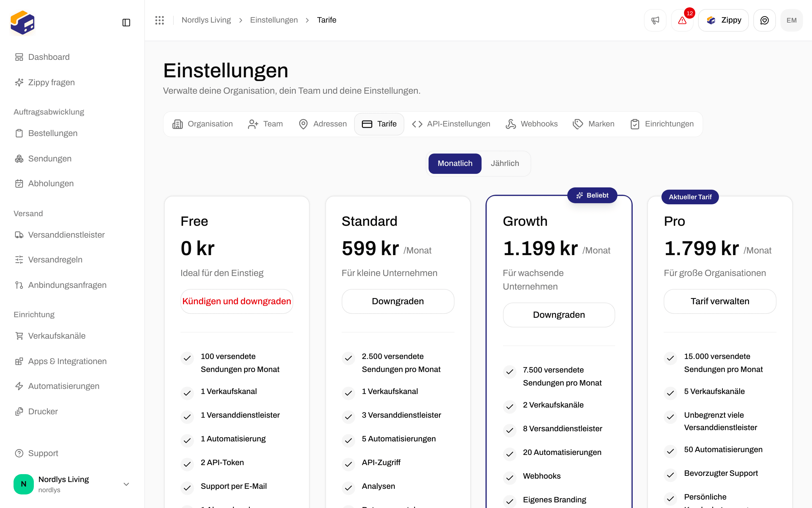Click Tarif verwalten on the Pro plan
The image size is (812, 508).
tap(720, 301)
